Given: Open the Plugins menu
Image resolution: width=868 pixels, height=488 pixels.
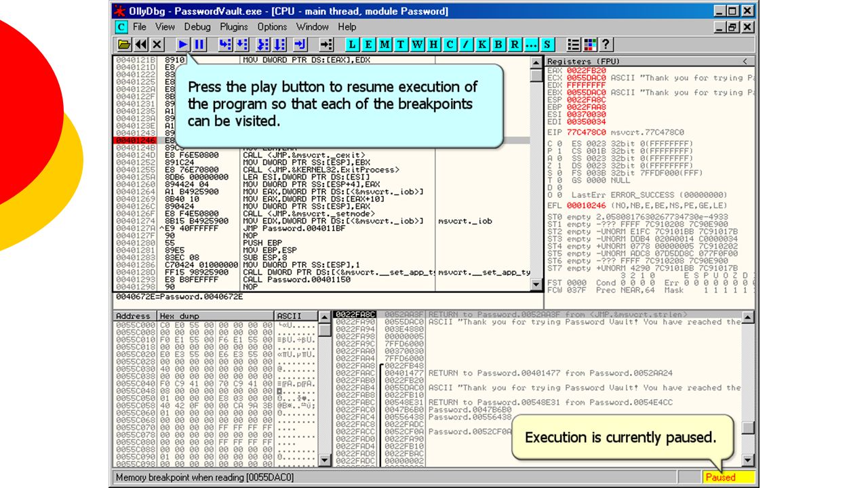Looking at the screenshot, I should (x=234, y=27).
